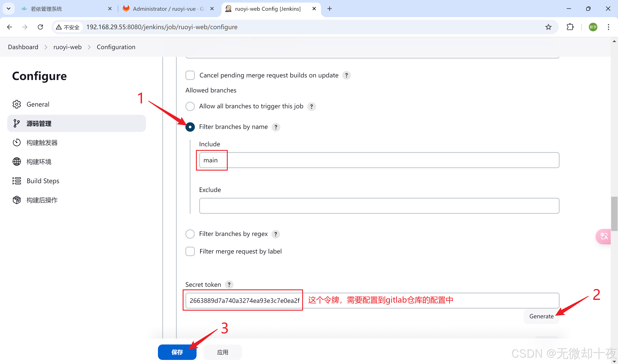Expand breadcrumb chevron after ruoyi-web

pos(89,47)
